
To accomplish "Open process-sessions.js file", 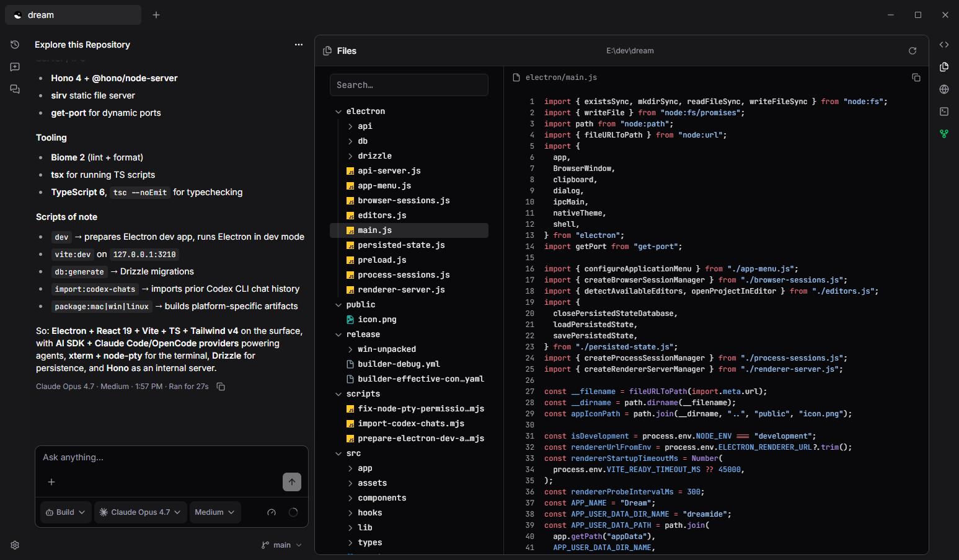I will [409, 275].
